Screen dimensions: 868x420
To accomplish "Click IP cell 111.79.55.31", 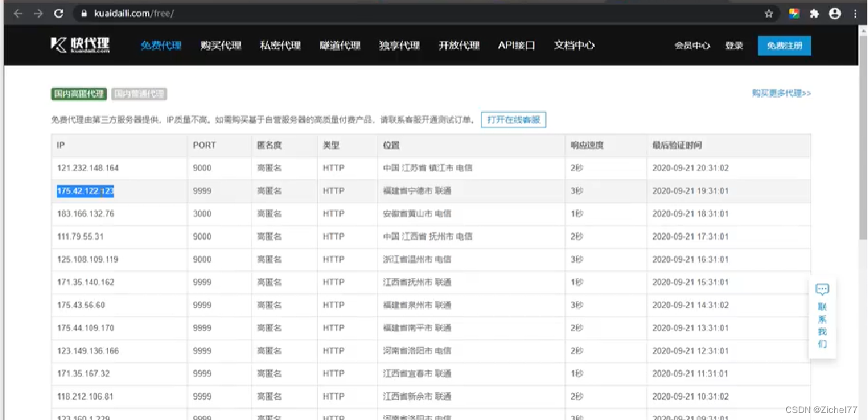I will [x=80, y=237].
